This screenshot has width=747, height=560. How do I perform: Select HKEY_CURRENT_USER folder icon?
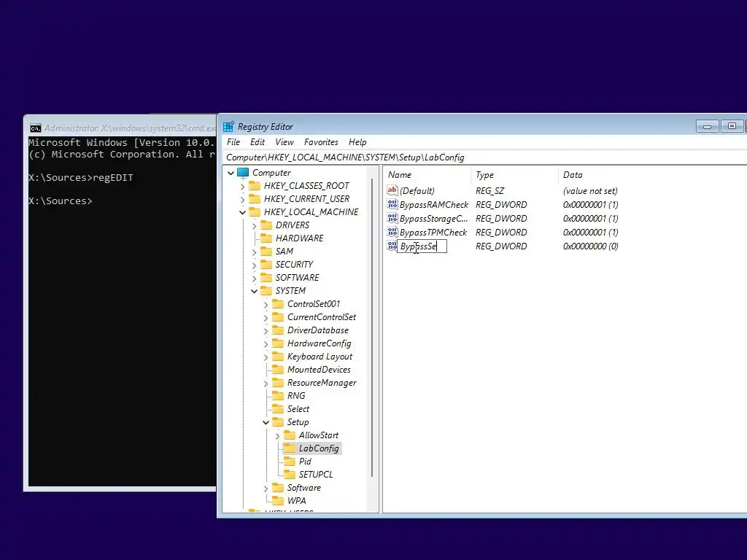pyautogui.click(x=255, y=198)
